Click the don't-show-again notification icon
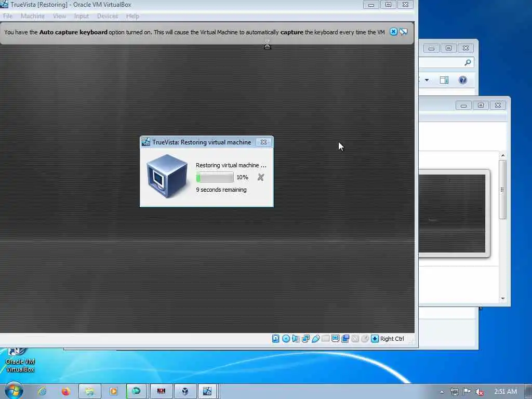Viewport: 532px width, 399px height. tap(403, 32)
